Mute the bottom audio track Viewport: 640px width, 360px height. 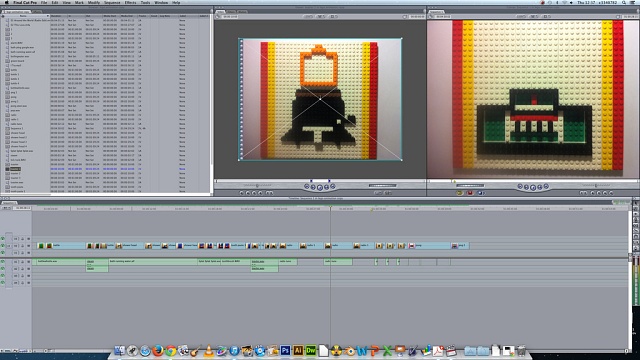click(3, 282)
